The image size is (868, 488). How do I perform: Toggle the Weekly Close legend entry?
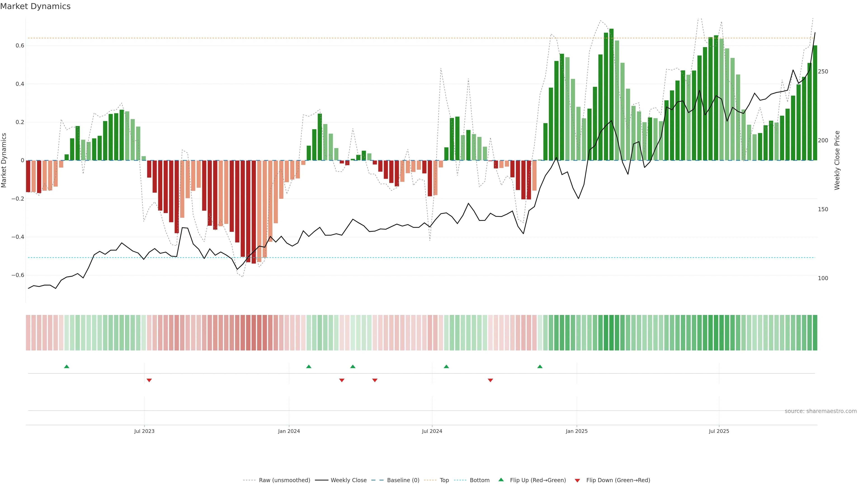point(348,480)
